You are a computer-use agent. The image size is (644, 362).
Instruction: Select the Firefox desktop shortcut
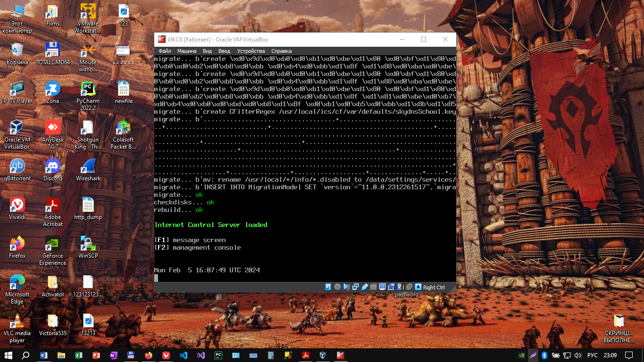17,247
